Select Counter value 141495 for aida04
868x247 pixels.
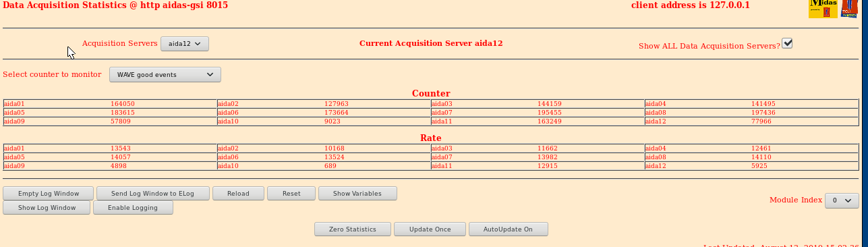click(763, 104)
